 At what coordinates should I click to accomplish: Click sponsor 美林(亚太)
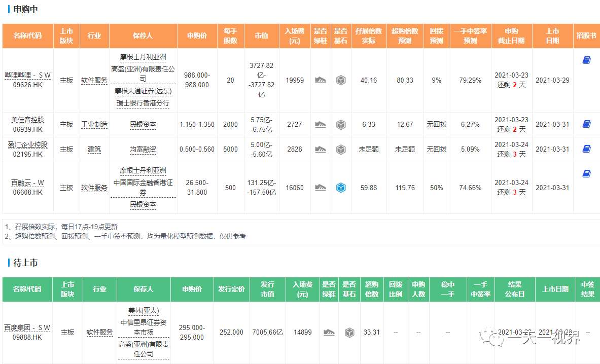[x=144, y=310]
